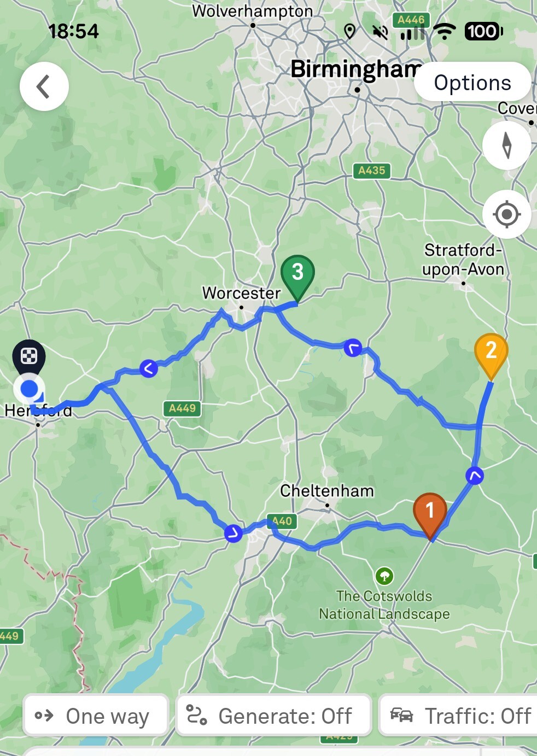Screen dimensions: 537x756
Task: Toggle the One way route mode
Action: point(96,716)
